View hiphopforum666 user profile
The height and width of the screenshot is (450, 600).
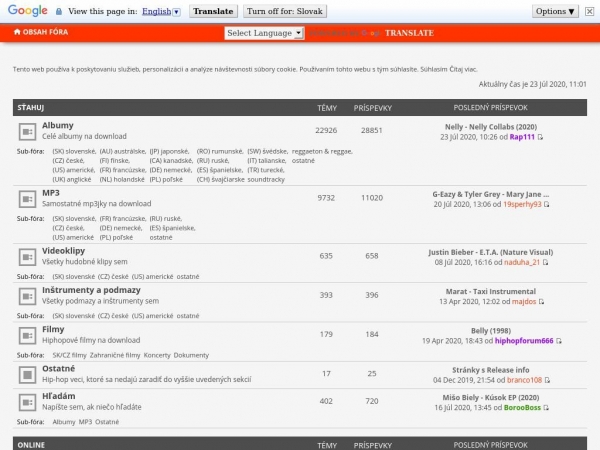pyautogui.click(x=524, y=341)
